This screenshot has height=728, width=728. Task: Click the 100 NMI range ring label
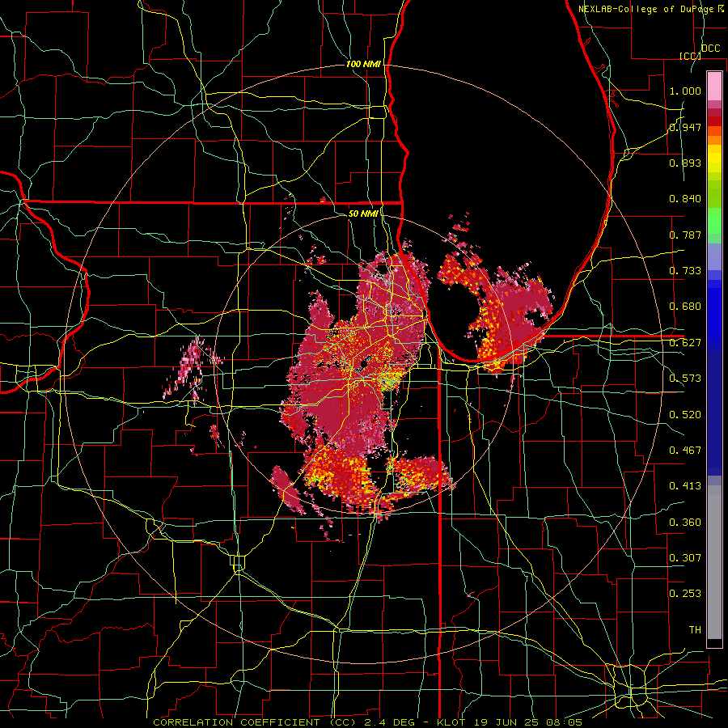point(363,64)
